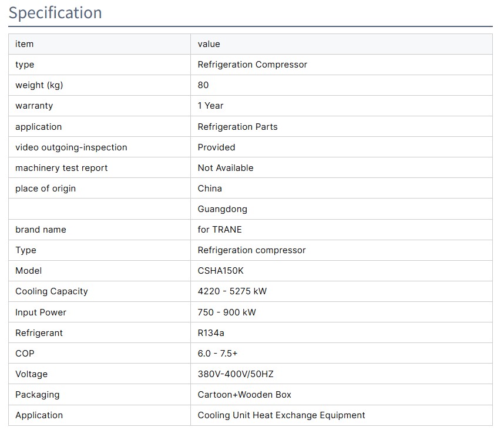Select the R134a refrigerant value
The height and width of the screenshot is (437, 504).
point(211,333)
